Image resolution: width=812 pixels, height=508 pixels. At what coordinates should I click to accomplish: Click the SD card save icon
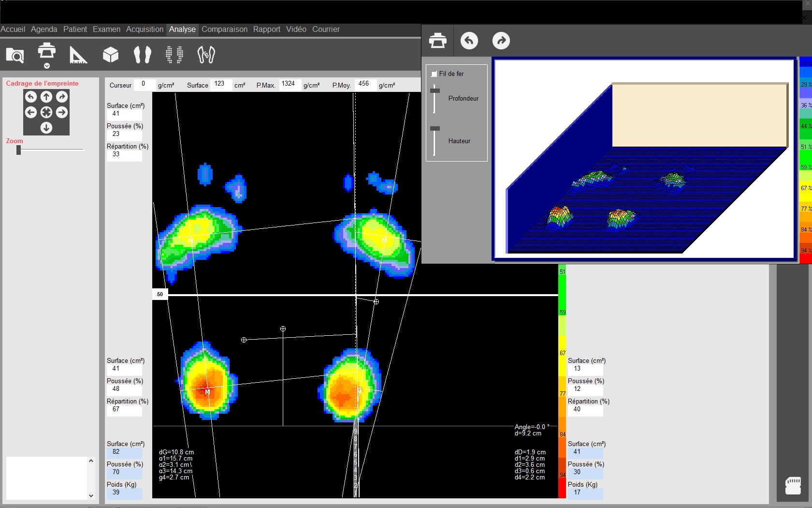(793, 485)
